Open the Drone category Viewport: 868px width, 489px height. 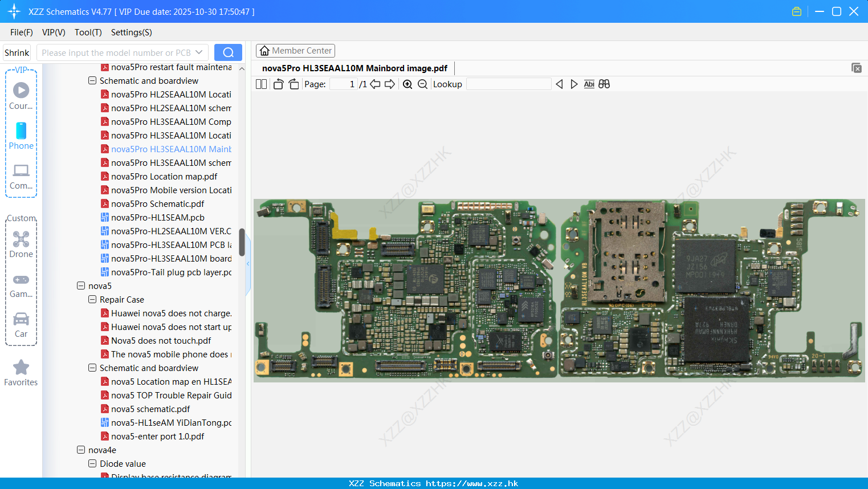(21, 244)
